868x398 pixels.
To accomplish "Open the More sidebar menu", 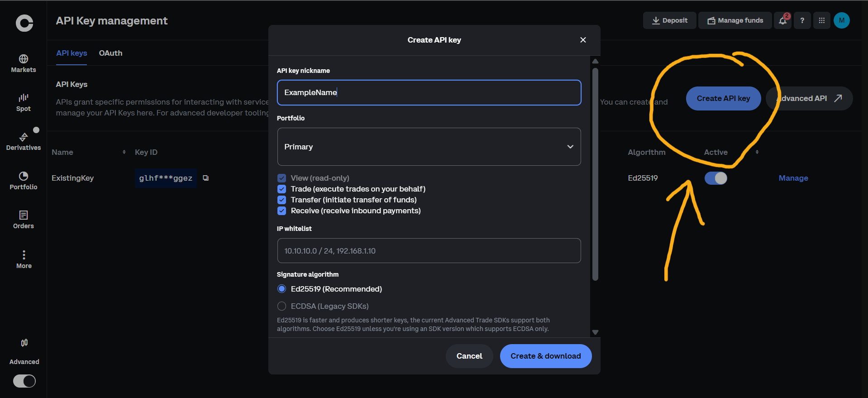I will [x=24, y=259].
